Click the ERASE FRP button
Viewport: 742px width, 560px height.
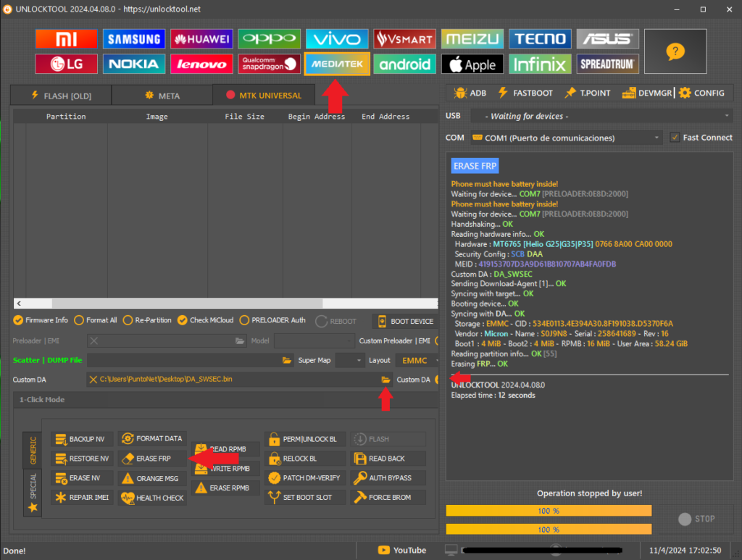coord(152,459)
